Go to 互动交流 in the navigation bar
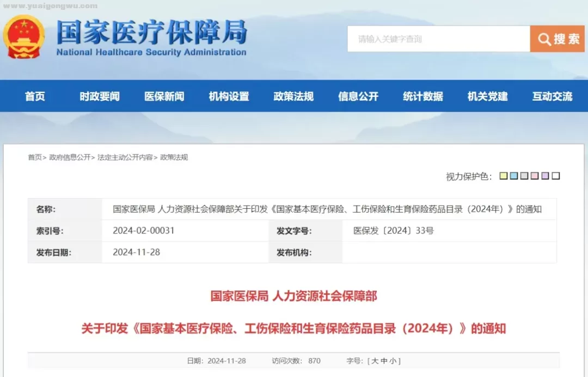 point(553,96)
